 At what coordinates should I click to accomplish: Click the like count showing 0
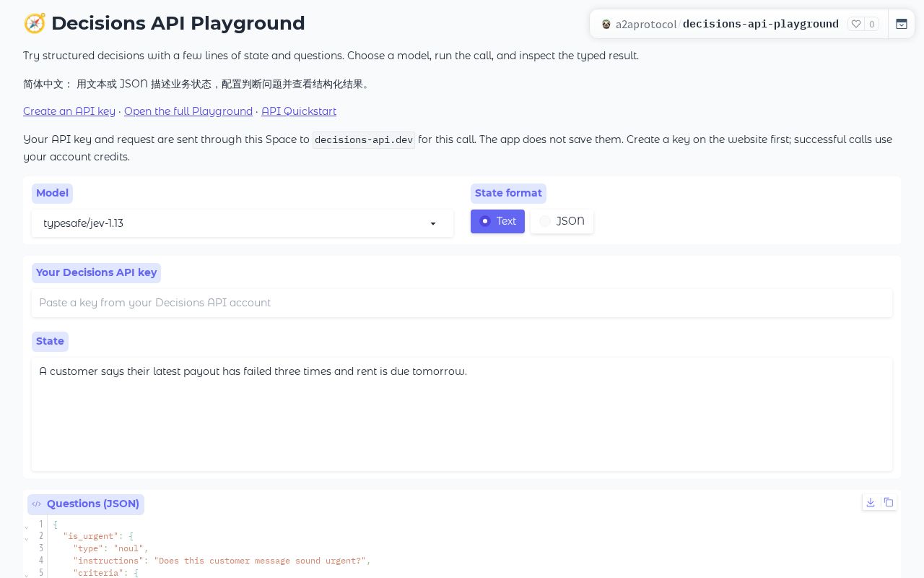872,24
